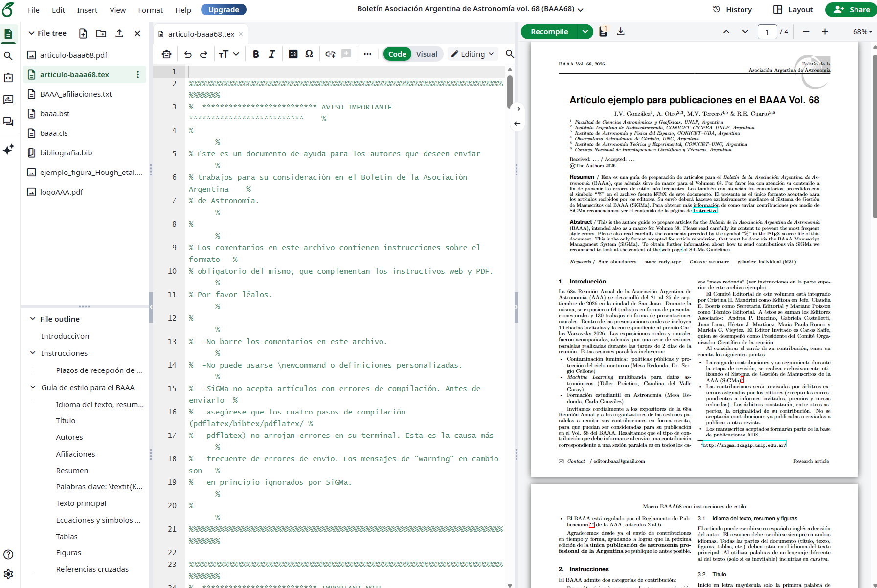Screen dimensions: 877x588
Task: Open project History
Action: pyautogui.click(x=732, y=10)
